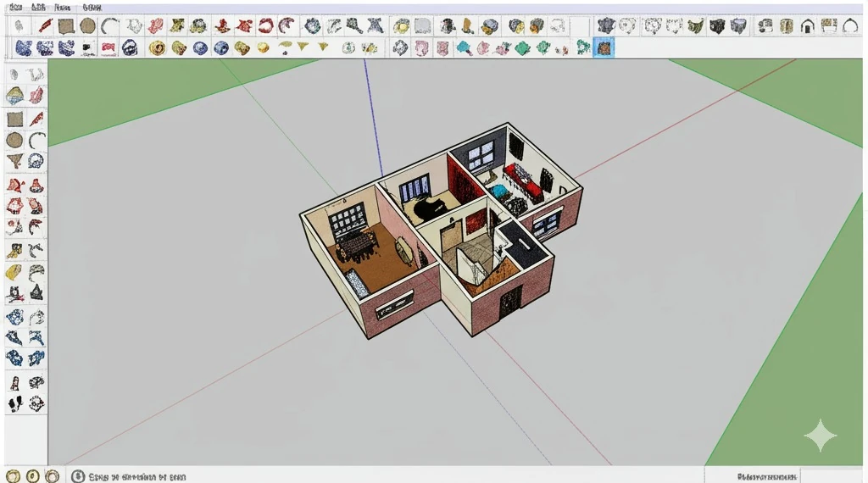Open the first menu in the menu bar
The image size is (868, 483).
tap(14, 7)
